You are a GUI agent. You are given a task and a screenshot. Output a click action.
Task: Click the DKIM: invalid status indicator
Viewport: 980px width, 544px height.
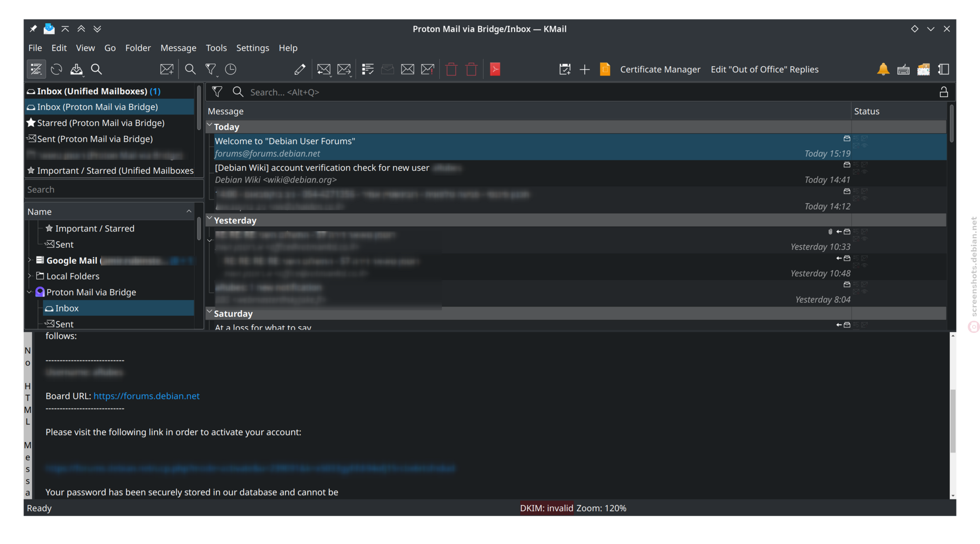546,508
